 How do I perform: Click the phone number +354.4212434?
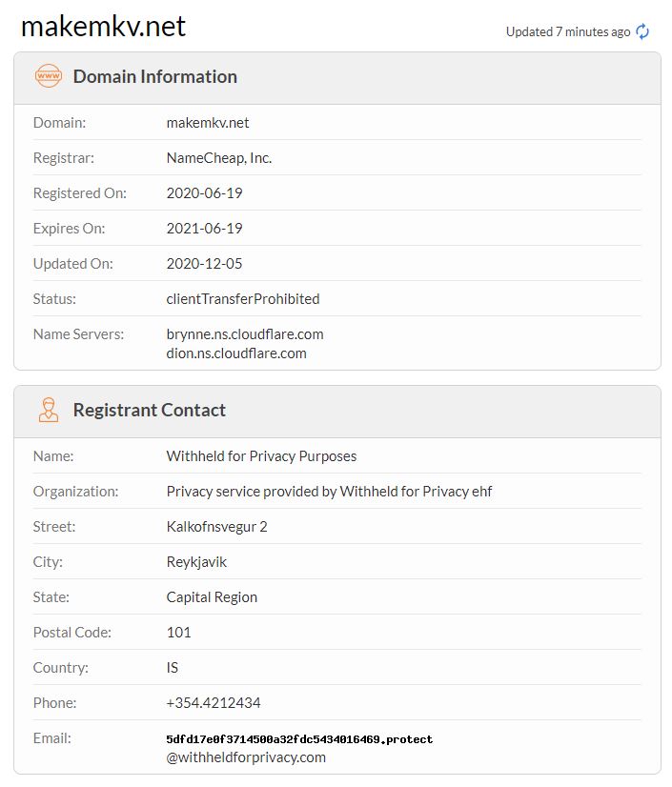pos(214,702)
